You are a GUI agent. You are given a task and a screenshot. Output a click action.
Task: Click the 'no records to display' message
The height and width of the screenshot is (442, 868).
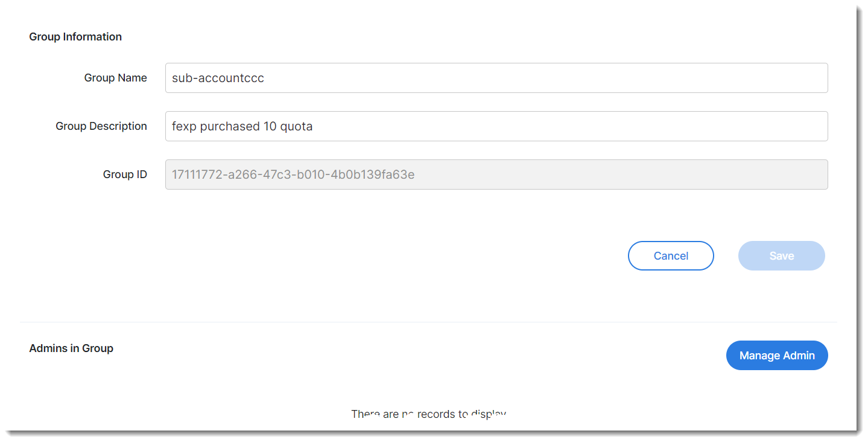click(428, 414)
